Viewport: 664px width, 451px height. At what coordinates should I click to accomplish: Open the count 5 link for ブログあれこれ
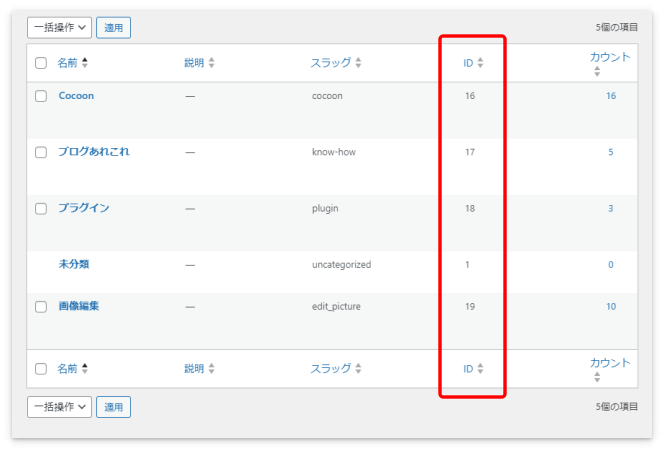point(611,152)
